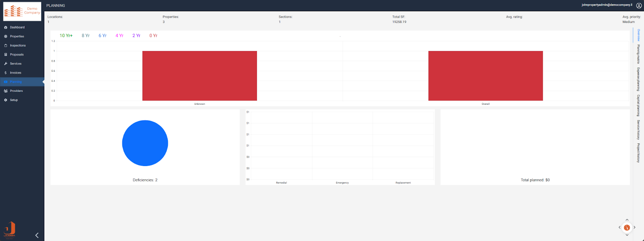Click the orange compass navigation button
Viewport: 644px width, 241px height.
(627, 228)
